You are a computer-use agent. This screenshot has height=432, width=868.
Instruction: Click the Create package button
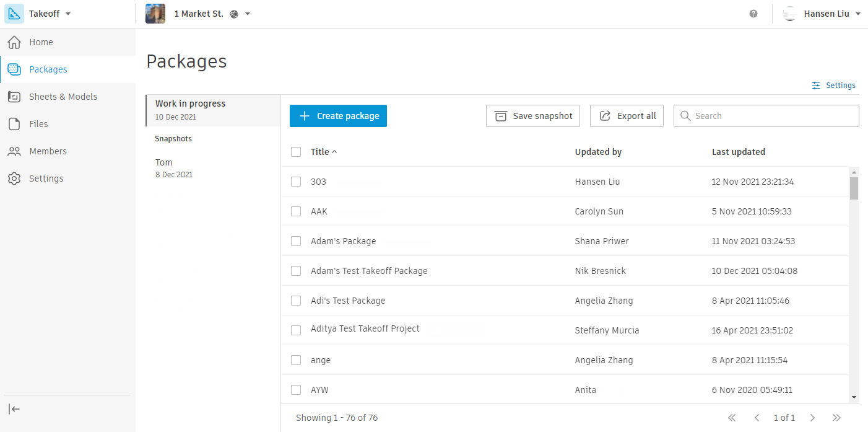pyautogui.click(x=338, y=116)
